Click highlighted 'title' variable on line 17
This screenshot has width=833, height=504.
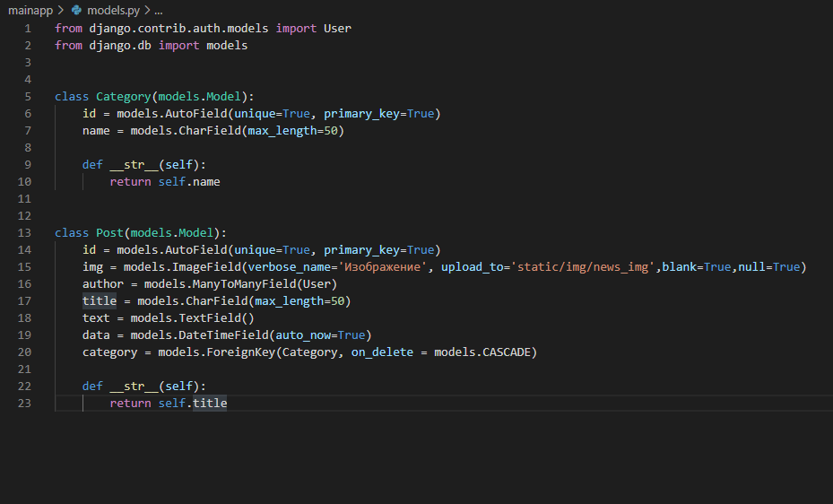100,301
